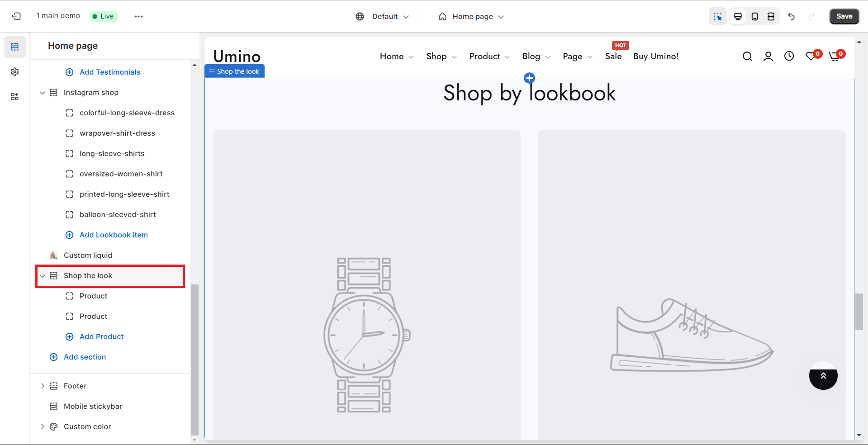Open the three-dots more actions menu

[138, 16]
